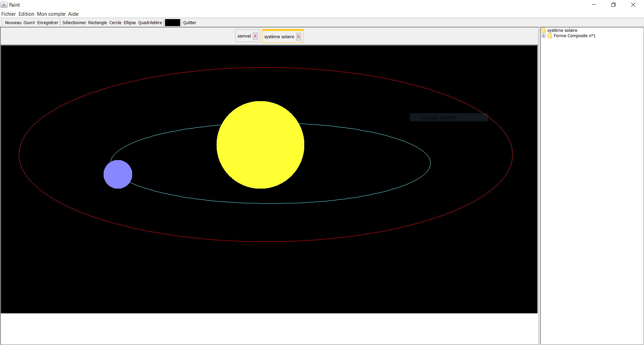Open the black color swatch picker

click(172, 23)
